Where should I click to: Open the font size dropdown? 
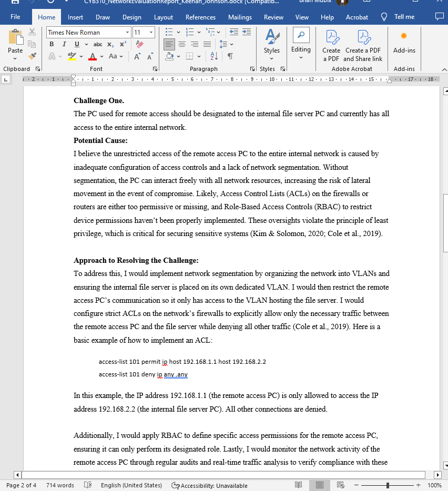tap(151, 32)
